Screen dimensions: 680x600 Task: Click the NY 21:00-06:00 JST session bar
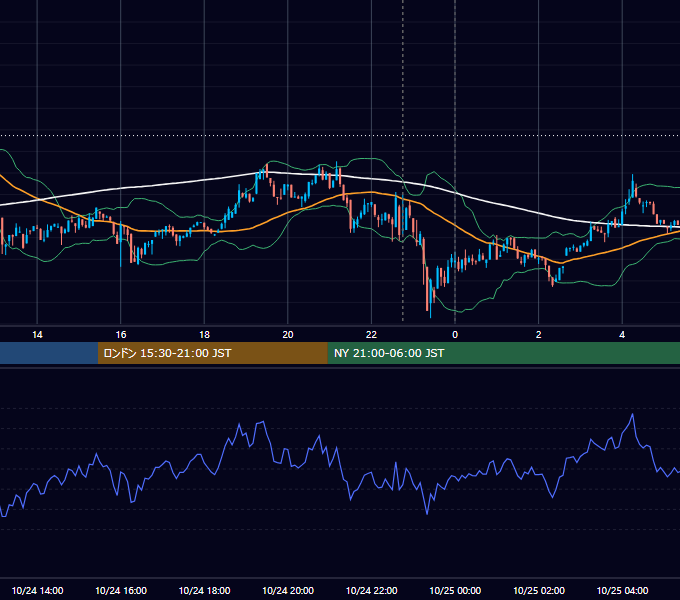click(503, 353)
